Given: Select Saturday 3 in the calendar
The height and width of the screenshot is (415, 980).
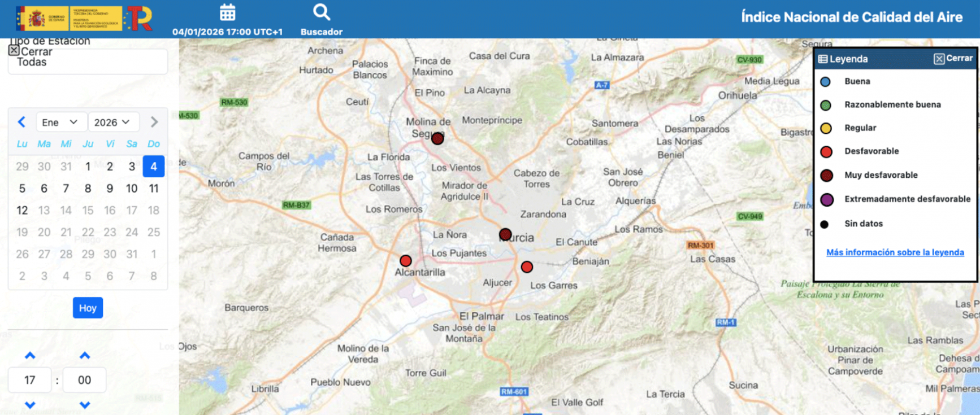Looking at the screenshot, I should point(132,167).
